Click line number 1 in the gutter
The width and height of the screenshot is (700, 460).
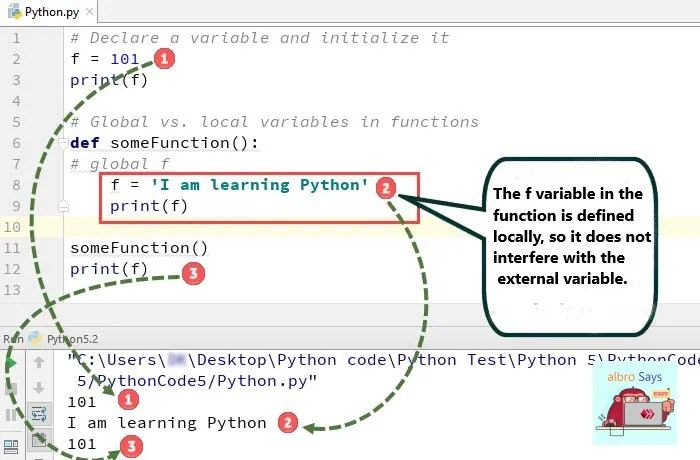tap(16, 38)
